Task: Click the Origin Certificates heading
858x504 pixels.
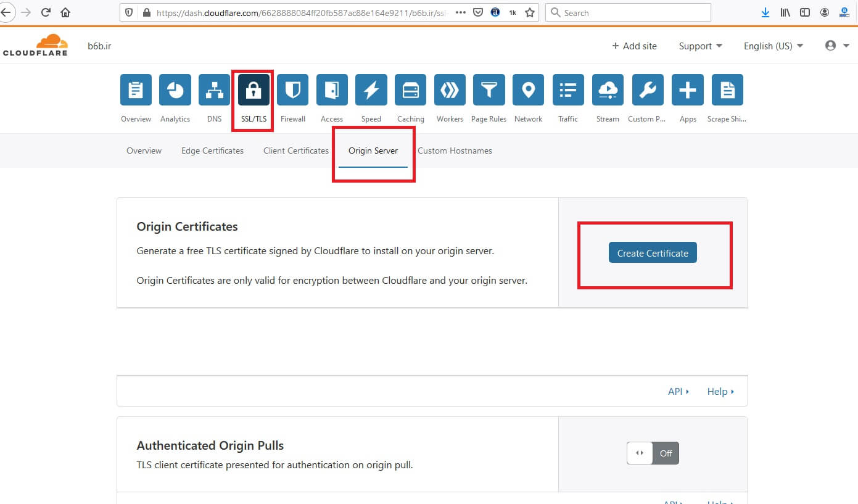Action: pyautogui.click(x=187, y=226)
